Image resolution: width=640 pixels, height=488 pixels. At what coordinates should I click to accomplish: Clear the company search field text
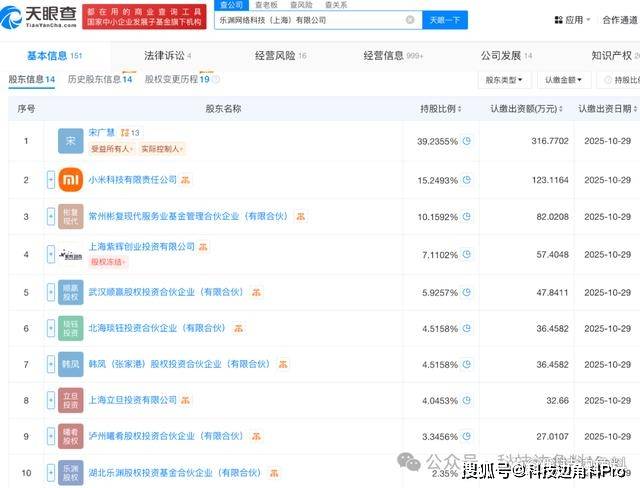pyautogui.click(x=410, y=20)
